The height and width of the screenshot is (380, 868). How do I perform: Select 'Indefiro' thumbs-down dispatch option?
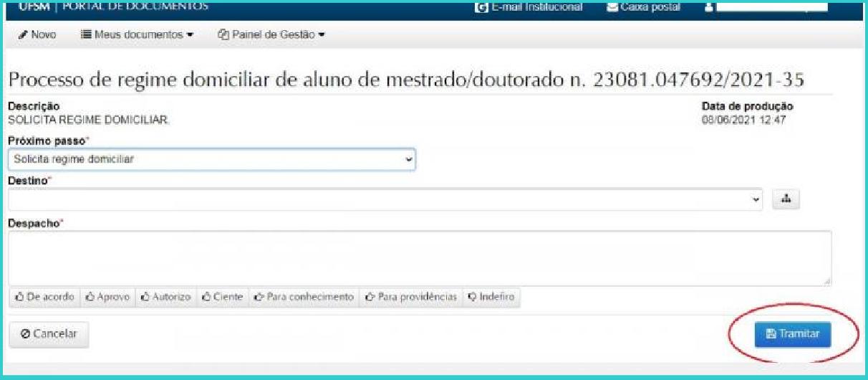491,297
